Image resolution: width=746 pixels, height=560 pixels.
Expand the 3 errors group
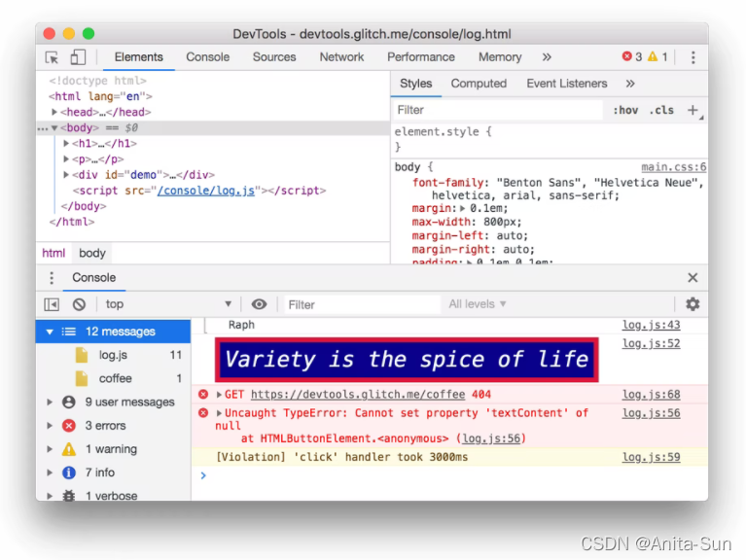coord(50,426)
